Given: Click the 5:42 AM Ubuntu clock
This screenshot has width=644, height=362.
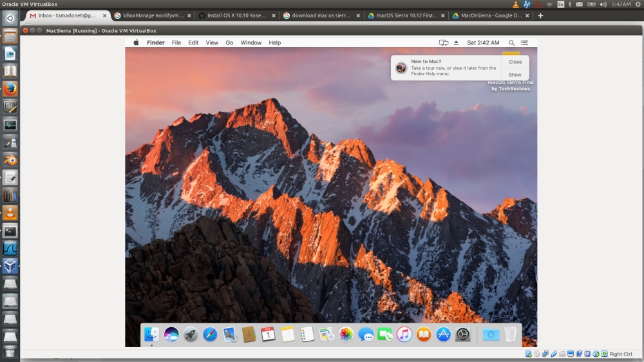Looking at the screenshot, I should 621,4.
